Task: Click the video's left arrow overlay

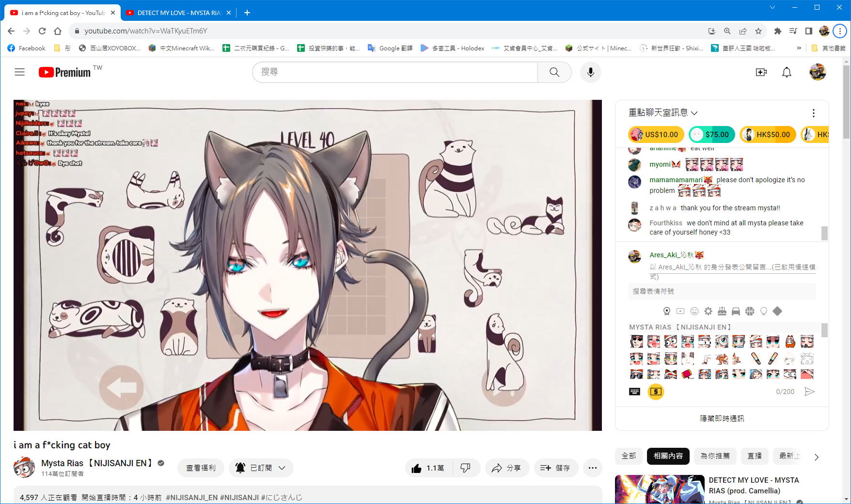Action: tap(121, 388)
